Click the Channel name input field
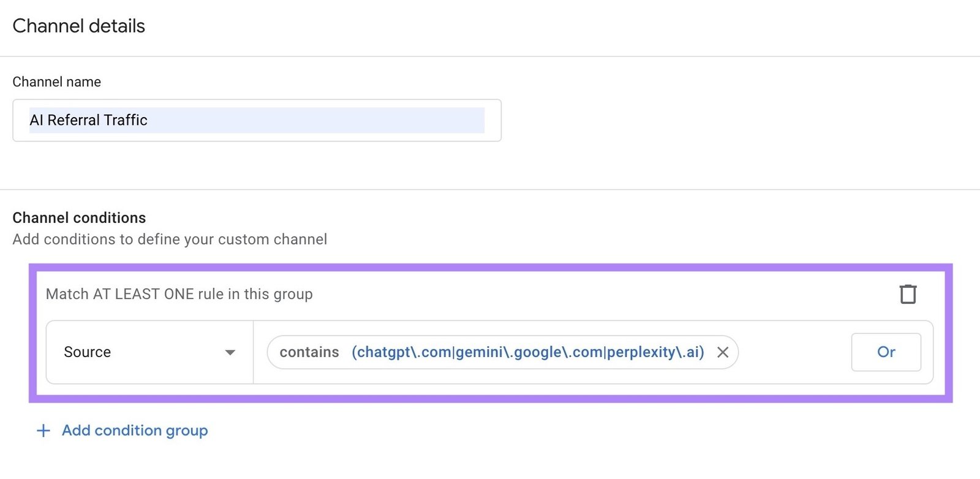The height and width of the screenshot is (479, 980). pyautogui.click(x=257, y=121)
